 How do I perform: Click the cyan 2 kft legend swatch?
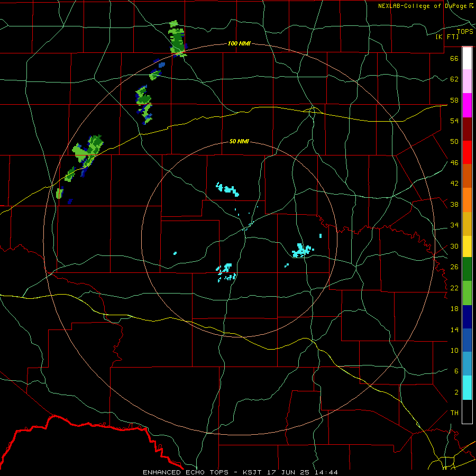tap(467, 388)
